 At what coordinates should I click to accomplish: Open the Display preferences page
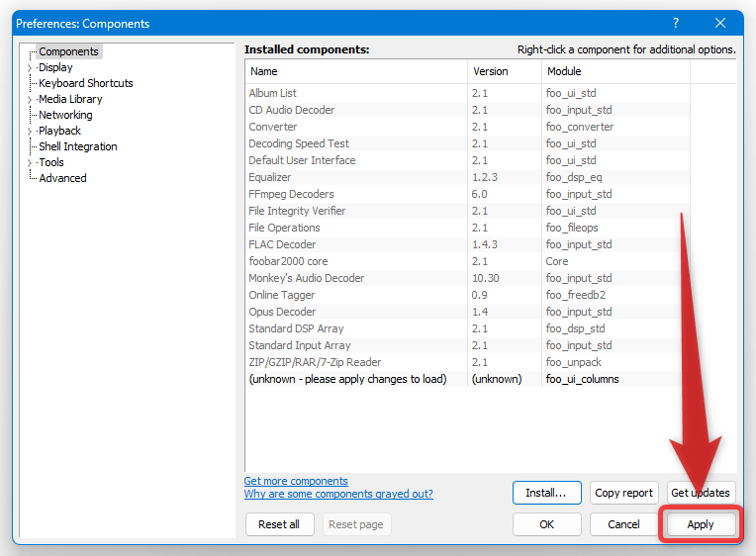click(55, 67)
